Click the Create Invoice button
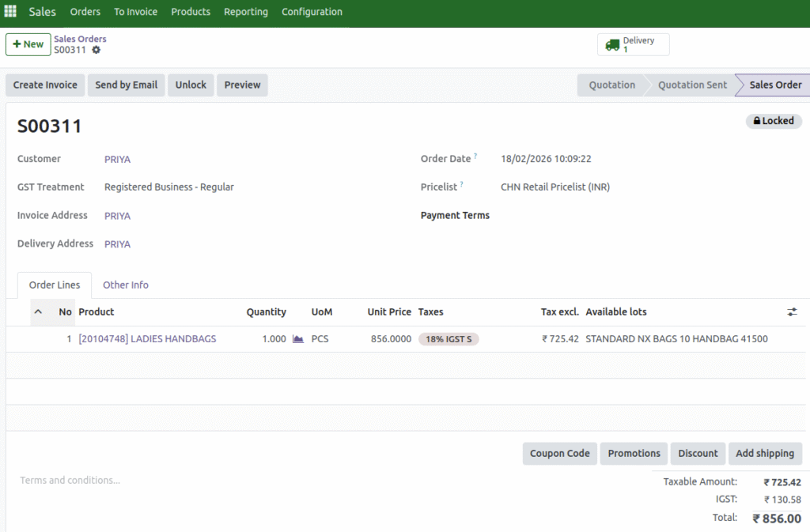 click(44, 85)
